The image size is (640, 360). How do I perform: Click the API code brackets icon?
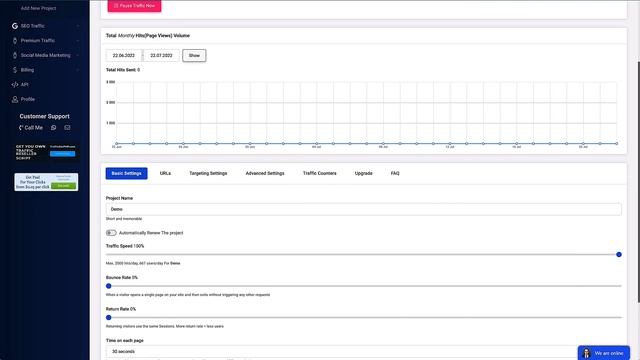(15, 84)
